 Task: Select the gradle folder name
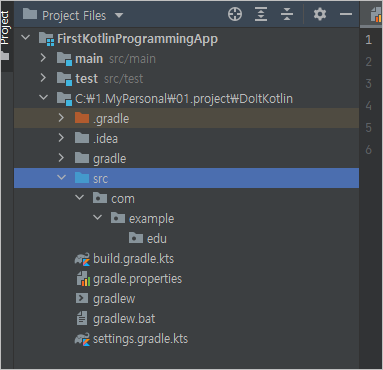pos(110,159)
